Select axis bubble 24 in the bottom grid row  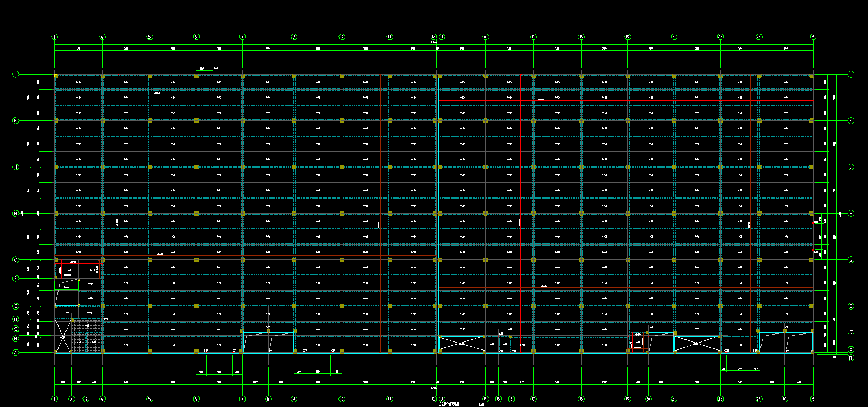[785, 399]
